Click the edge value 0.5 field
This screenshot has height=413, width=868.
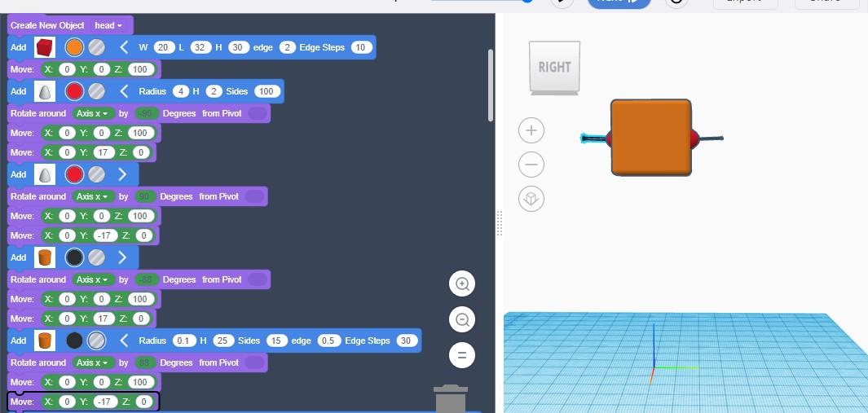328,341
